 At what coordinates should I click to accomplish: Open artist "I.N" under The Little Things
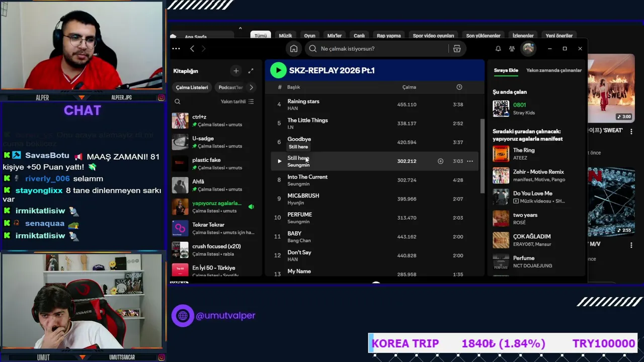[290, 128]
